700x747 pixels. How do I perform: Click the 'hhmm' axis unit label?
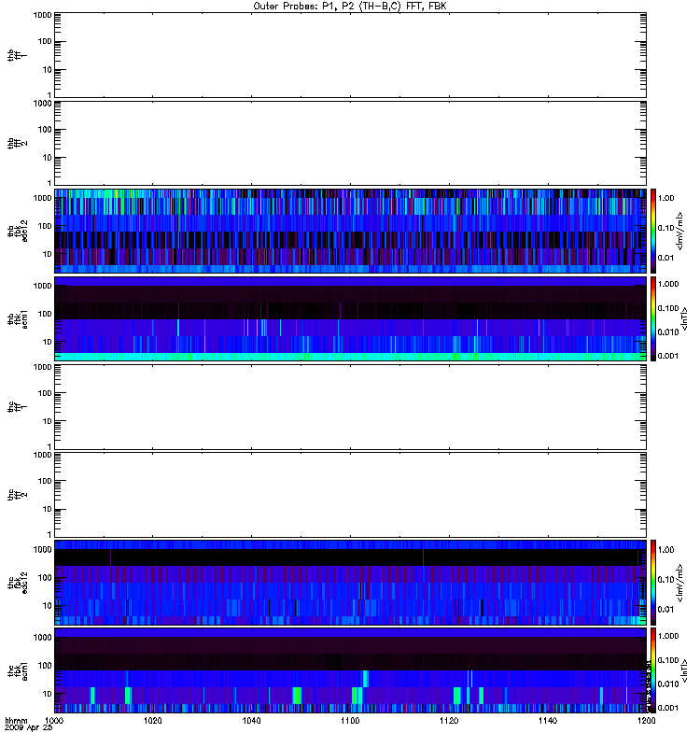click(x=16, y=720)
